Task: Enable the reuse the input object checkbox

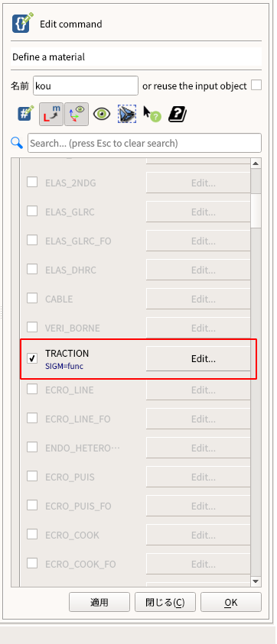Action: tap(256, 86)
